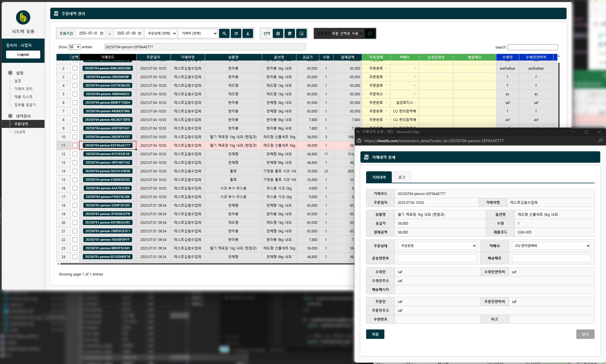Tick the checkbox for row 5
This screenshot has height=364, width=606.
point(75,94)
